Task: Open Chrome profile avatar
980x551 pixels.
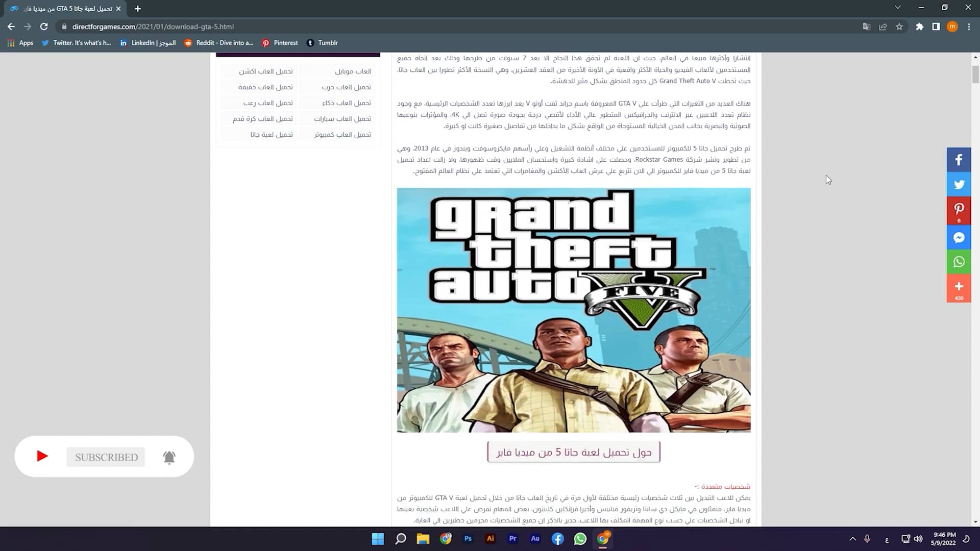Action: 952,27
